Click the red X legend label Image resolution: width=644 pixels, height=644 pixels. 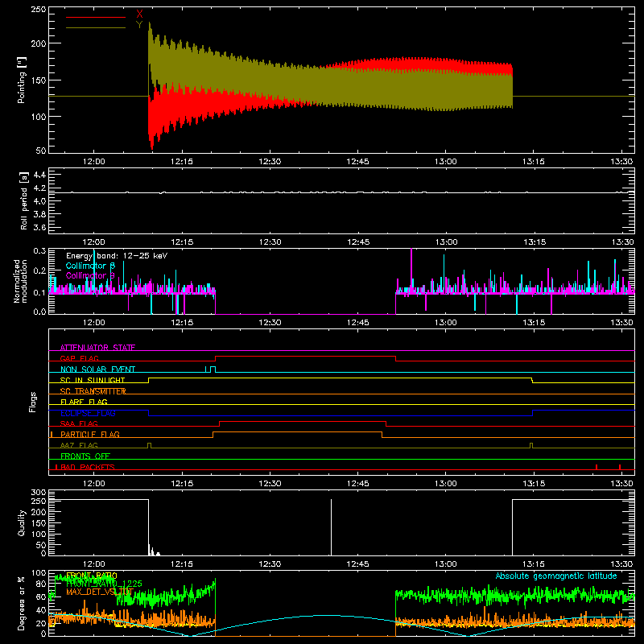pyautogui.click(x=139, y=14)
